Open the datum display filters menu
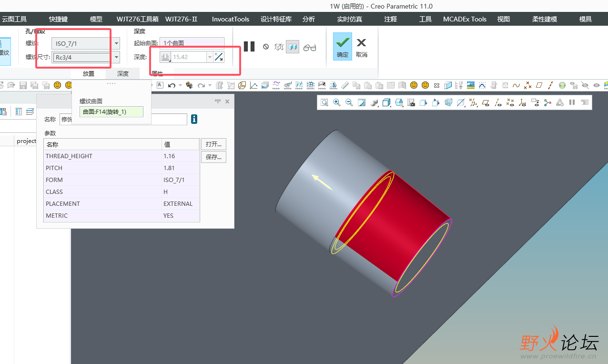Viewport: 608px width, 364px height. tap(473, 102)
